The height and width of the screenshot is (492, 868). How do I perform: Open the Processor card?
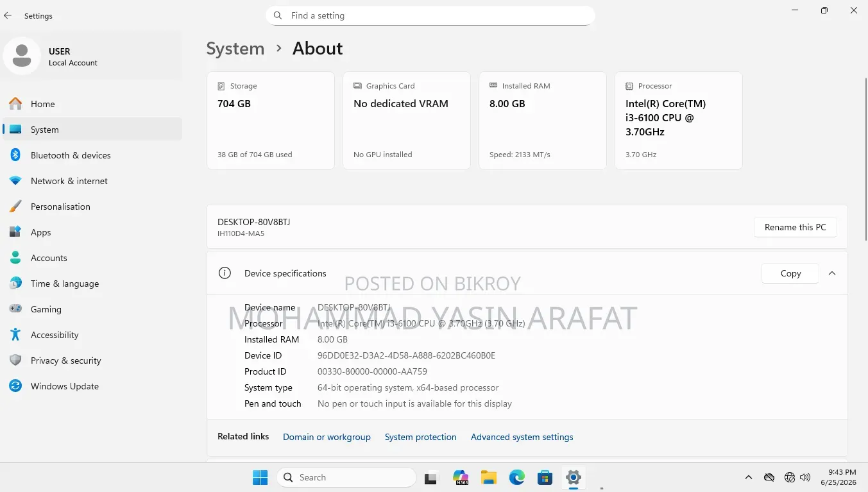point(679,121)
